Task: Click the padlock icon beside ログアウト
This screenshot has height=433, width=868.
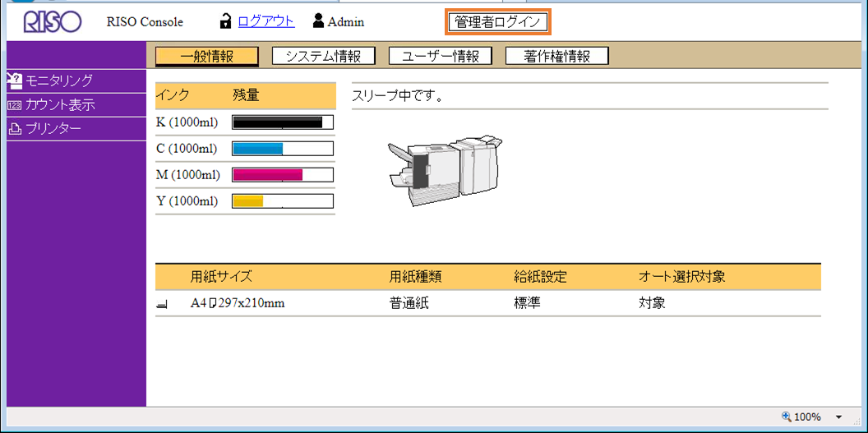Action: pyautogui.click(x=225, y=21)
